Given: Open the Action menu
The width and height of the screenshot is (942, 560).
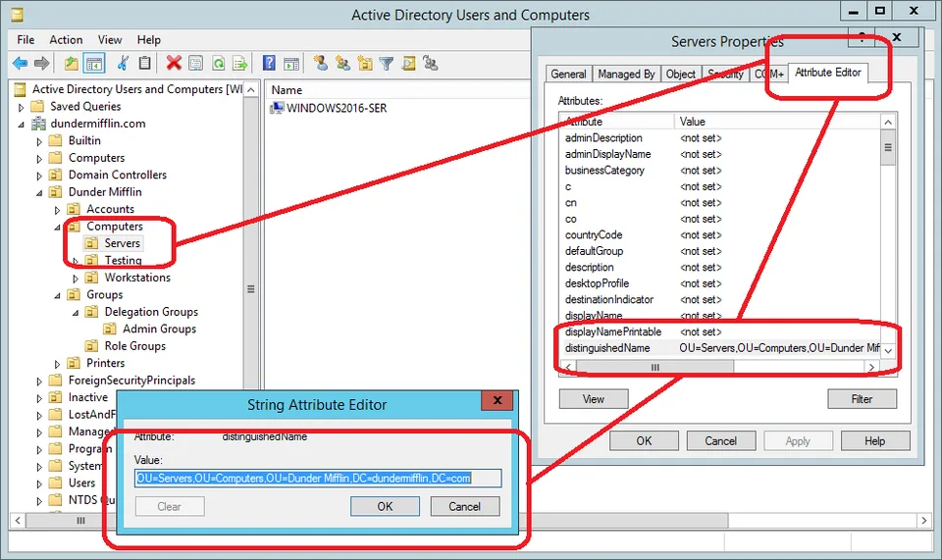Looking at the screenshot, I should [x=66, y=39].
